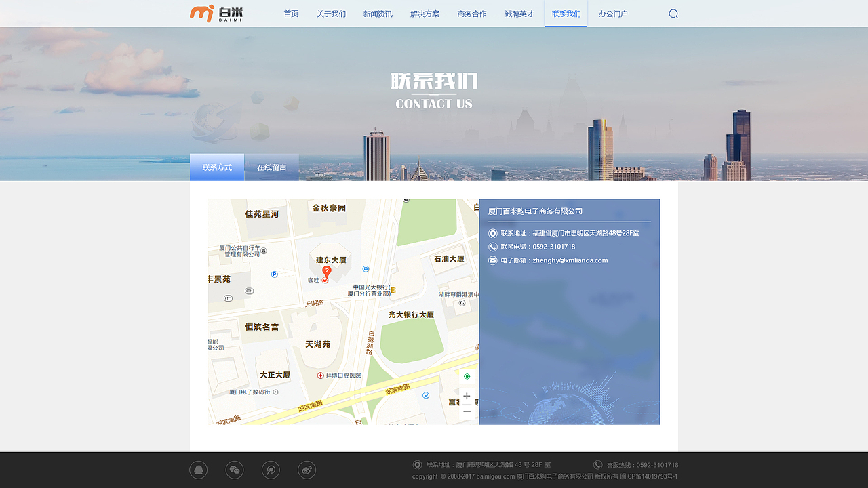Click the 拜博口腔医院 red cross icon on the map
This screenshot has width=868, height=488.
click(321, 375)
